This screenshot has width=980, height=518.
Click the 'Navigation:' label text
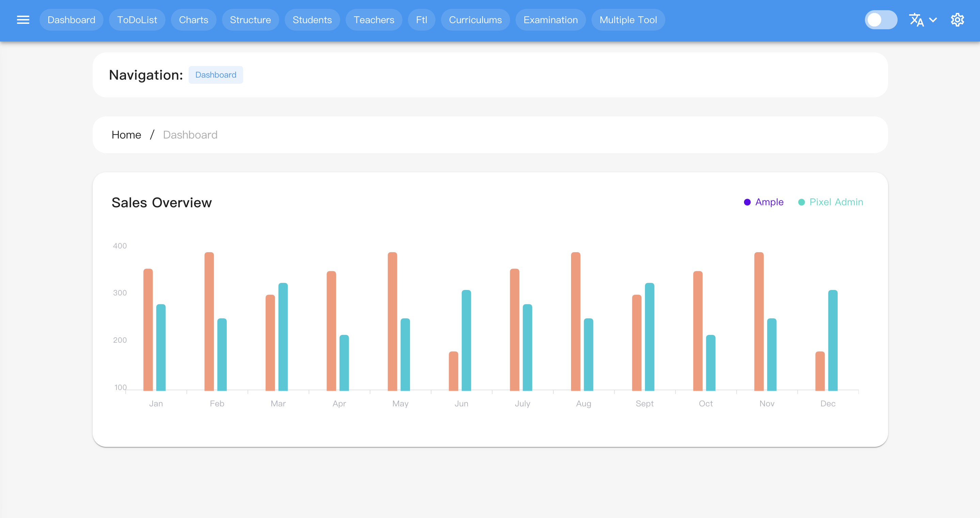(x=146, y=75)
